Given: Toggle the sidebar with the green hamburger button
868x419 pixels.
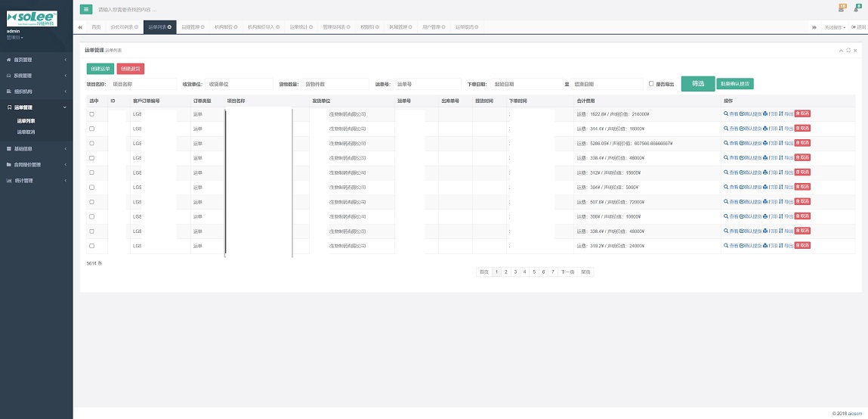Looking at the screenshot, I should tap(86, 9).
